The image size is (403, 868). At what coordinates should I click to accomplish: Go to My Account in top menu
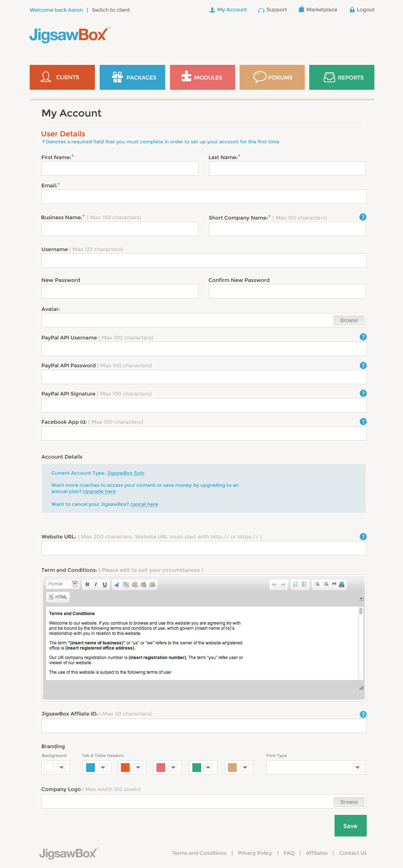click(x=228, y=10)
